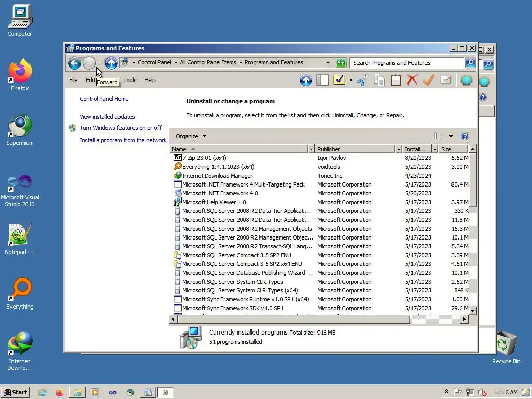Click the Action Center flag in the system tray
532x399 pixels.
click(x=457, y=392)
